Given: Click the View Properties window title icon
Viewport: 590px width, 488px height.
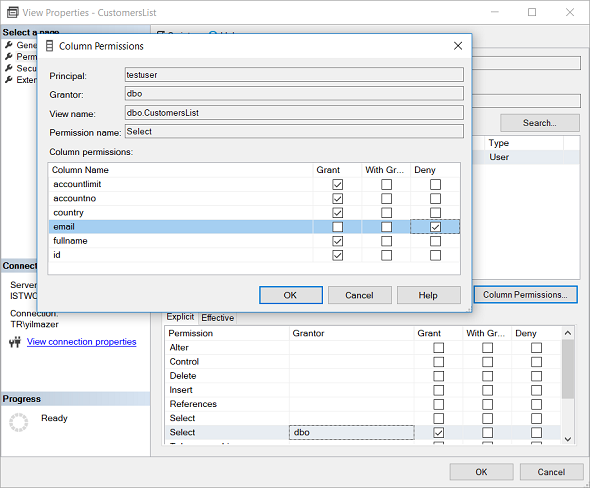Looking at the screenshot, I should click(x=12, y=12).
